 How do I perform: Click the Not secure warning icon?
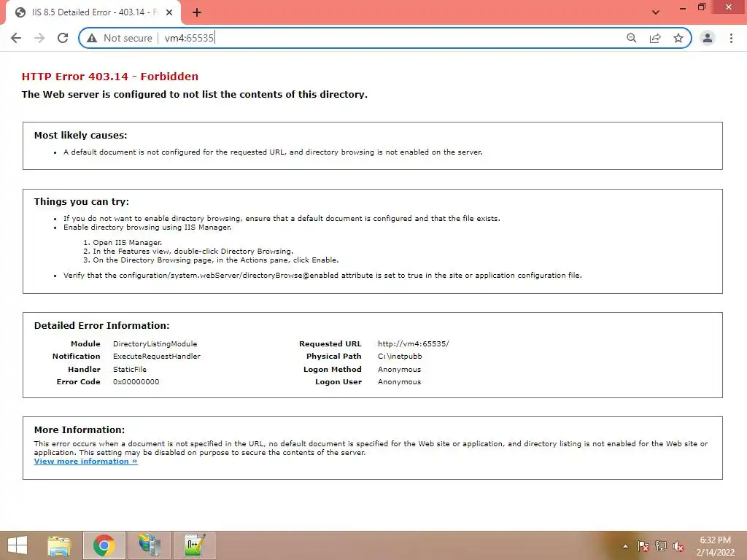coord(92,38)
